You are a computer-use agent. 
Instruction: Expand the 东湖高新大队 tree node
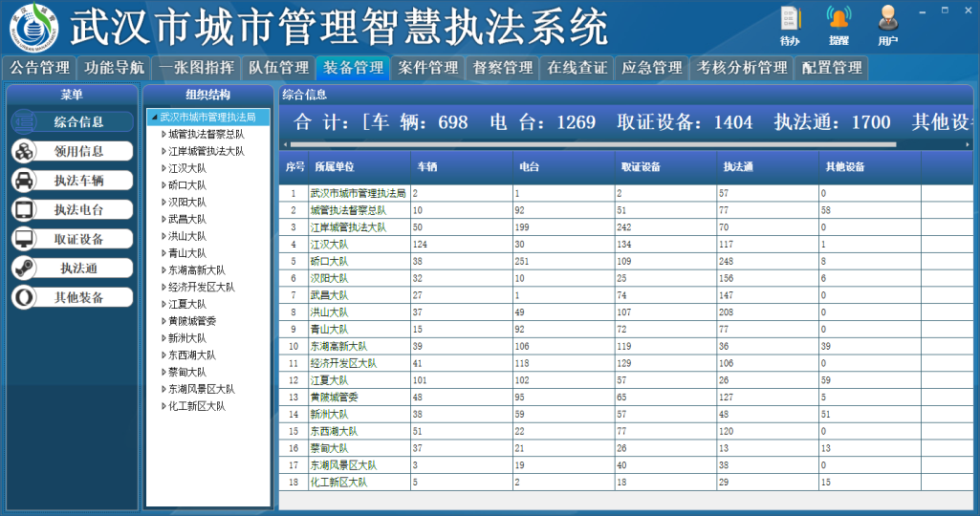click(163, 270)
